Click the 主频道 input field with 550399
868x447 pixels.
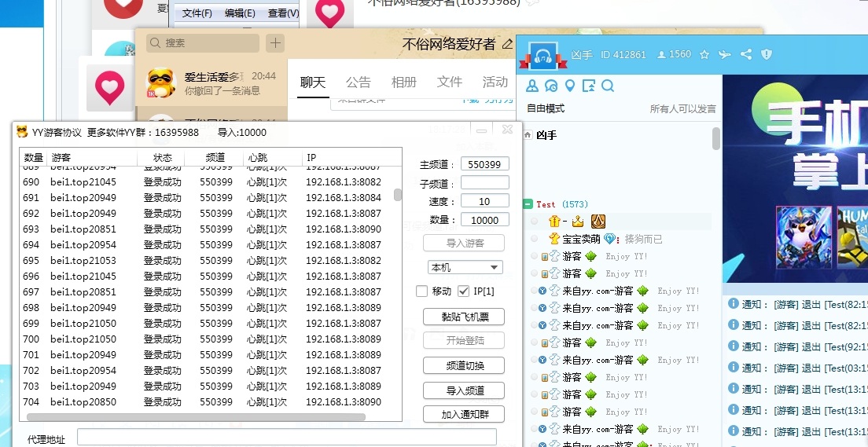(x=484, y=164)
